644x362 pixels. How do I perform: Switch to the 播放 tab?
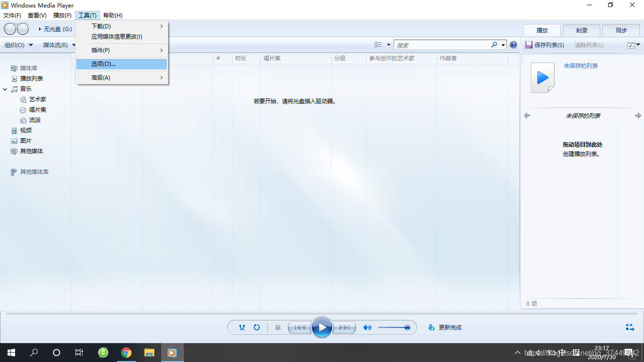[x=542, y=30]
